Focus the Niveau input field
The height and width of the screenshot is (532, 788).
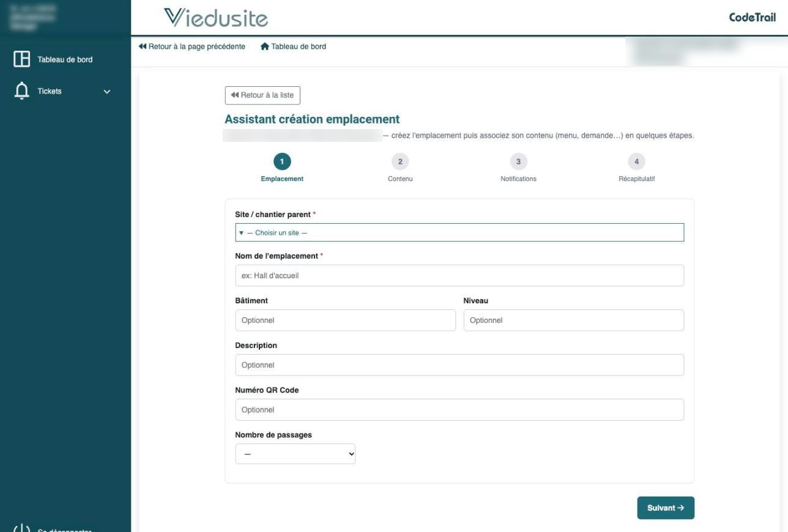[x=574, y=320]
